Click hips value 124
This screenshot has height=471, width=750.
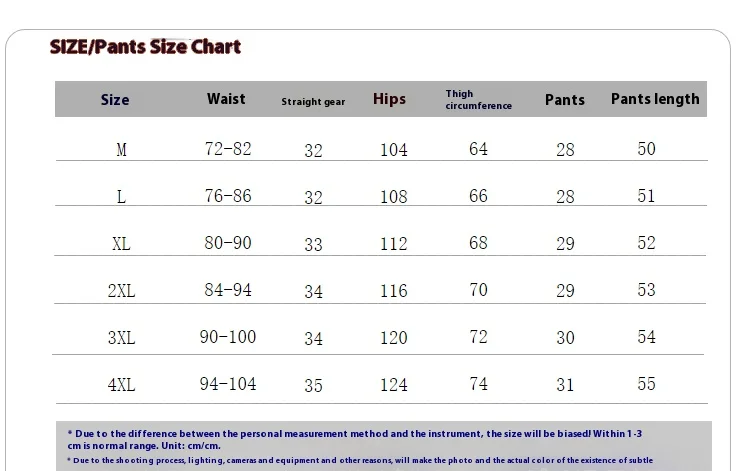click(x=394, y=385)
